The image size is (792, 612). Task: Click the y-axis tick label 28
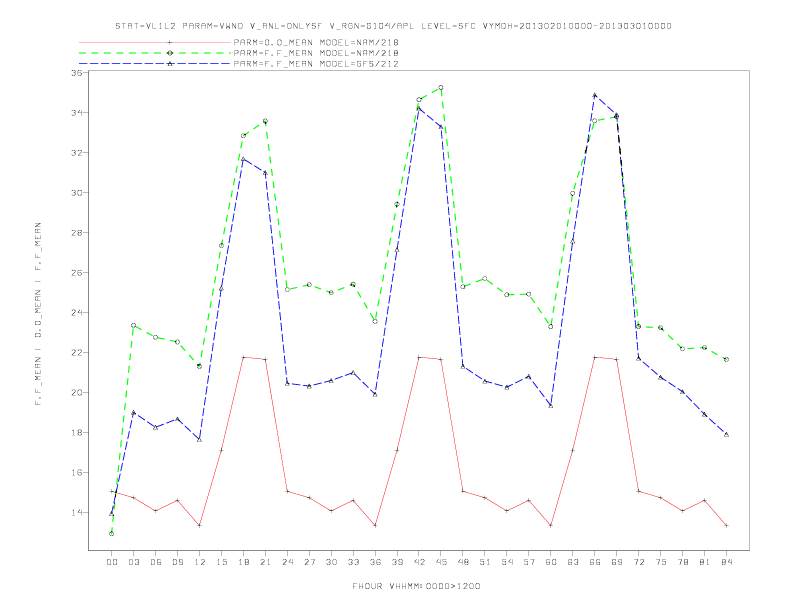click(77, 233)
